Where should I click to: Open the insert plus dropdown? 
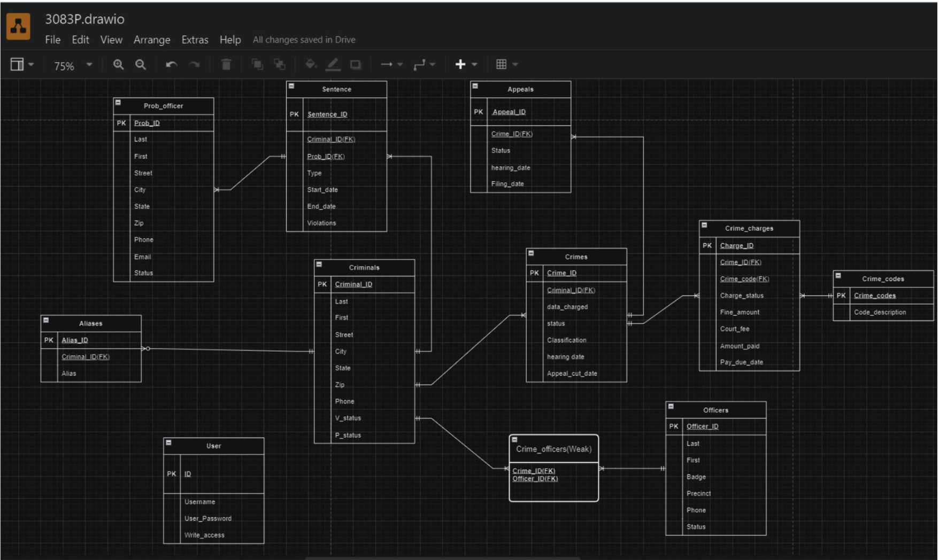tap(466, 65)
